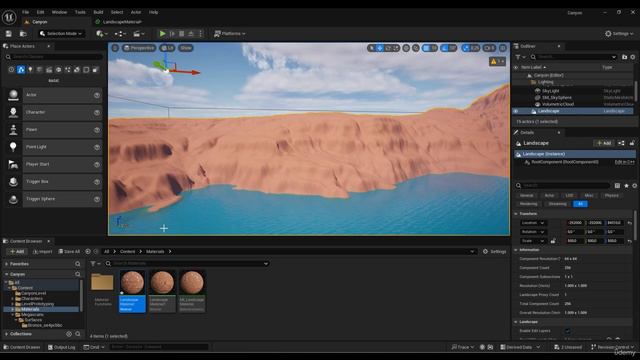
Task: Open the play options three-dots menu
Action: 200,34
